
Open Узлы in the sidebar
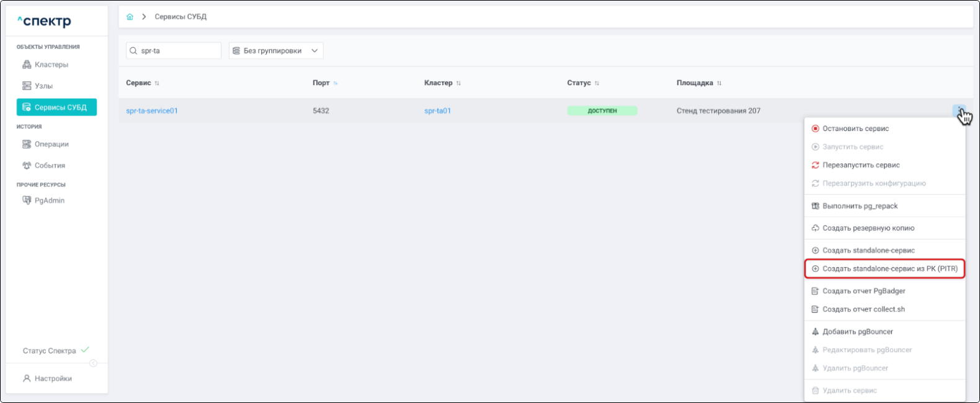(37, 86)
